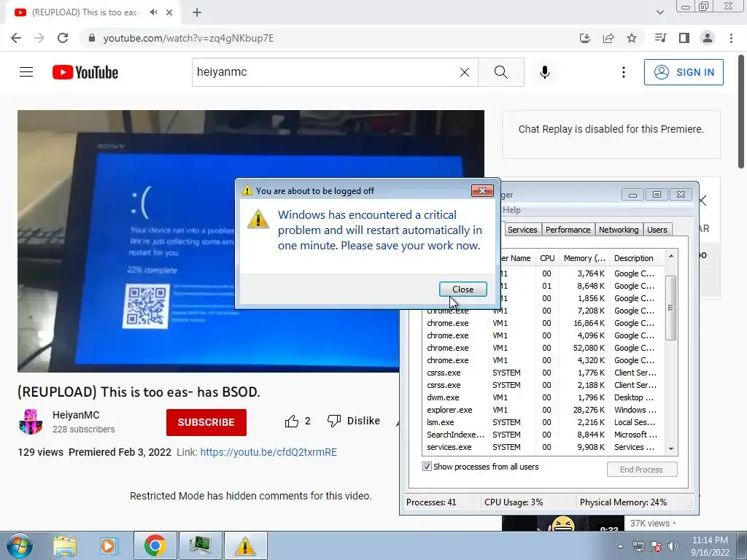This screenshot has width=747, height=560.
Task: Open the Task Manager Help menu
Action: pyautogui.click(x=511, y=210)
